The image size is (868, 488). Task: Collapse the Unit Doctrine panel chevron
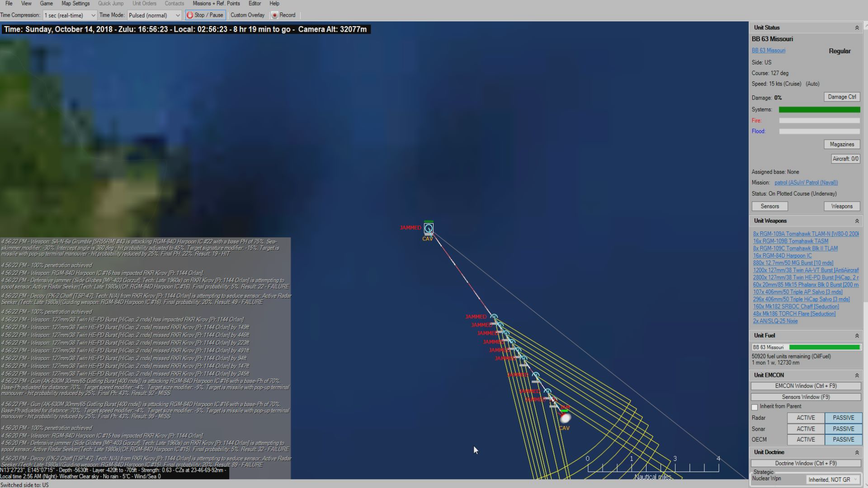856,452
